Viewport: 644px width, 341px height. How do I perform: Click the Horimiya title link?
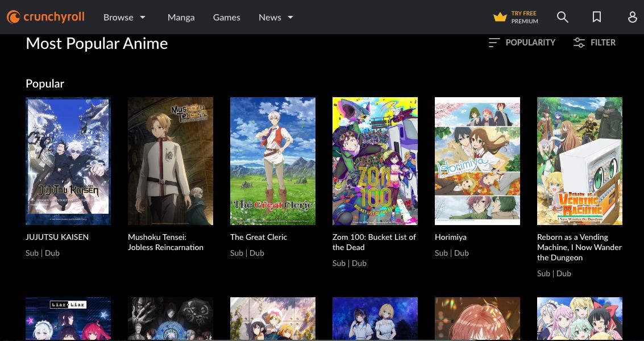(451, 237)
